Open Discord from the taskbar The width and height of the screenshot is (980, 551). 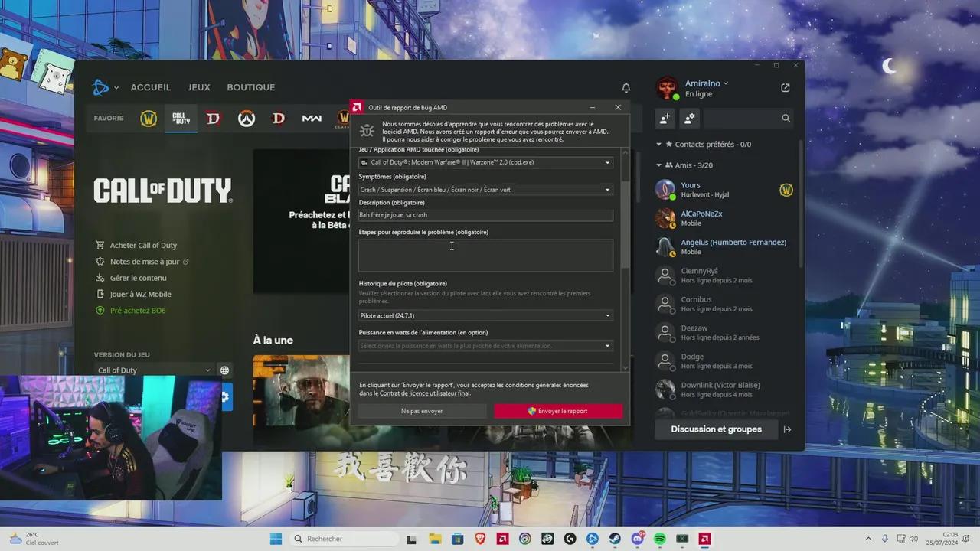click(x=638, y=539)
